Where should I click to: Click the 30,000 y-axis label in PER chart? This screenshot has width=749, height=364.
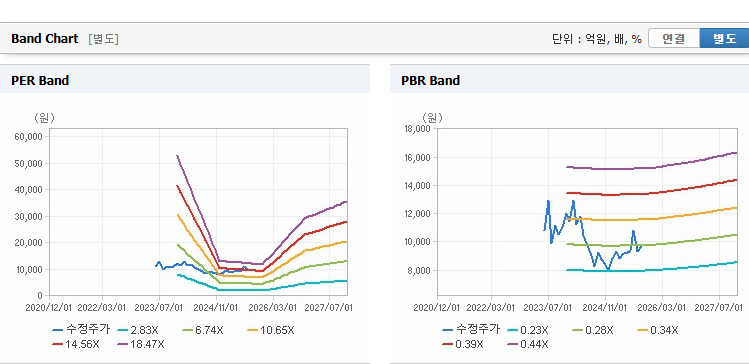click(x=30, y=216)
